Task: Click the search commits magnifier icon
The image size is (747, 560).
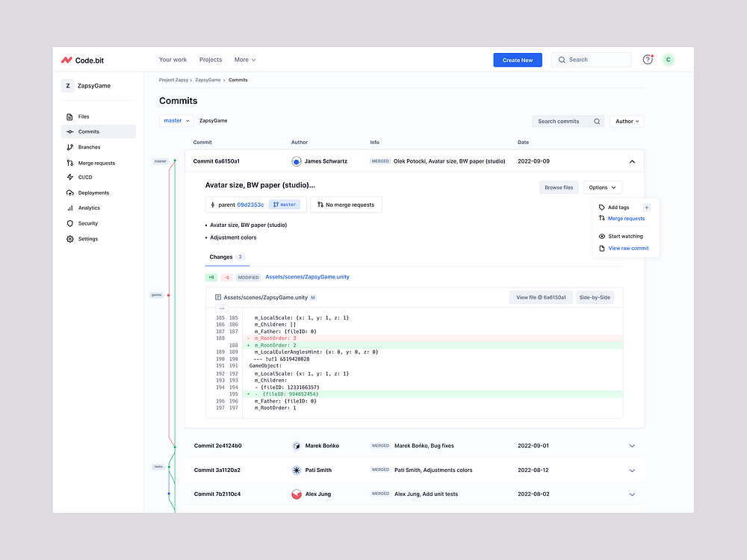Action: click(597, 121)
